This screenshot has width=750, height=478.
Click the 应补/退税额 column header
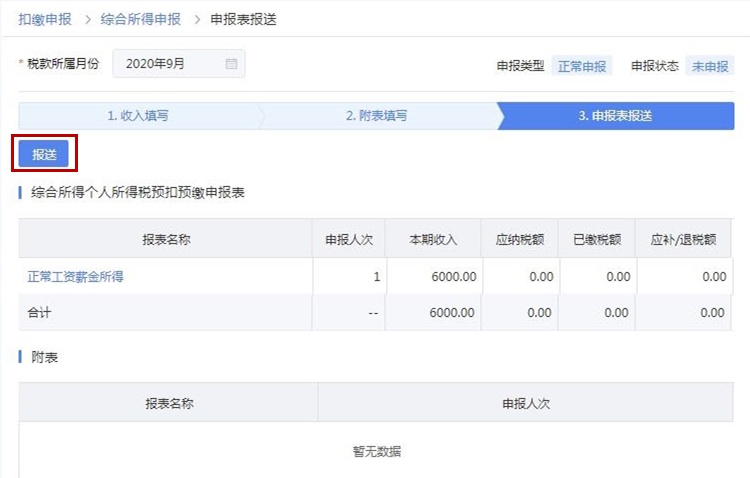coord(683,239)
